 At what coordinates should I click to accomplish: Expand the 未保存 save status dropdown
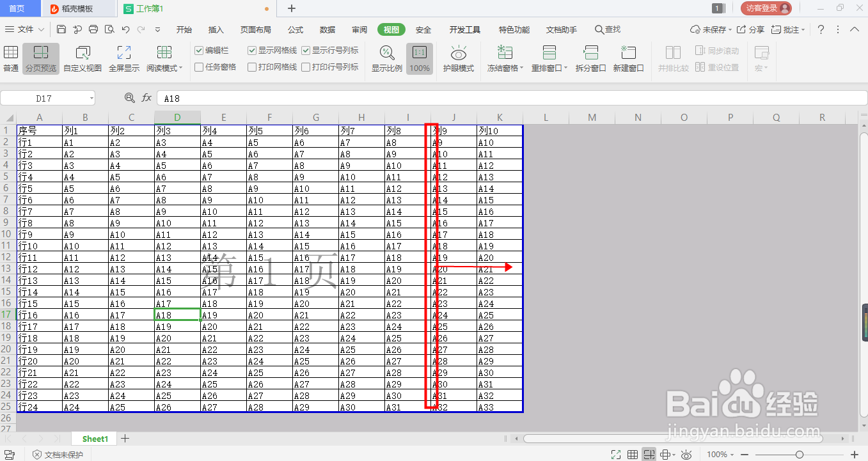(x=730, y=30)
